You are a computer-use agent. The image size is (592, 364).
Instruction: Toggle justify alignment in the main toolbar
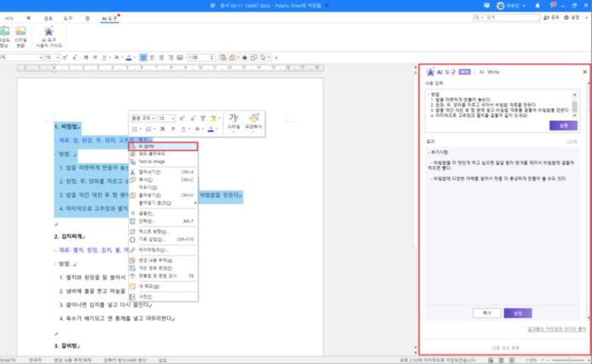point(143,58)
